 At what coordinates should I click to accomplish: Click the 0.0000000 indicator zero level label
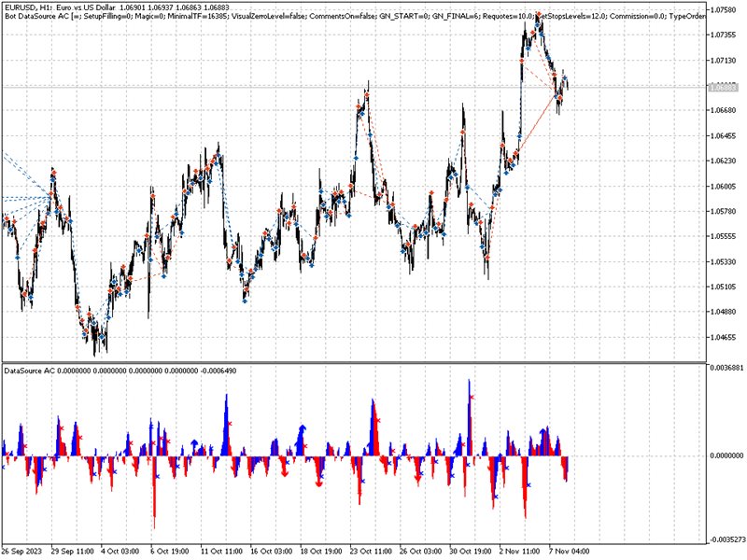point(726,455)
